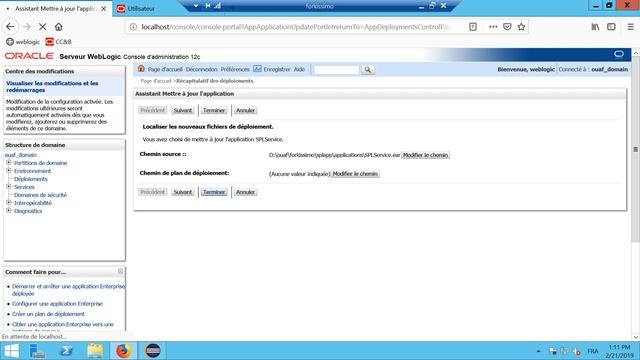The height and width of the screenshot is (360, 640).
Task: Open the ouaf_domain root link
Action: click(x=21, y=155)
